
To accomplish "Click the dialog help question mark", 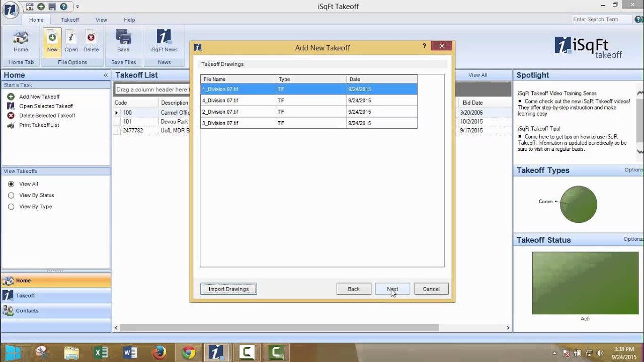I will pyautogui.click(x=424, y=46).
